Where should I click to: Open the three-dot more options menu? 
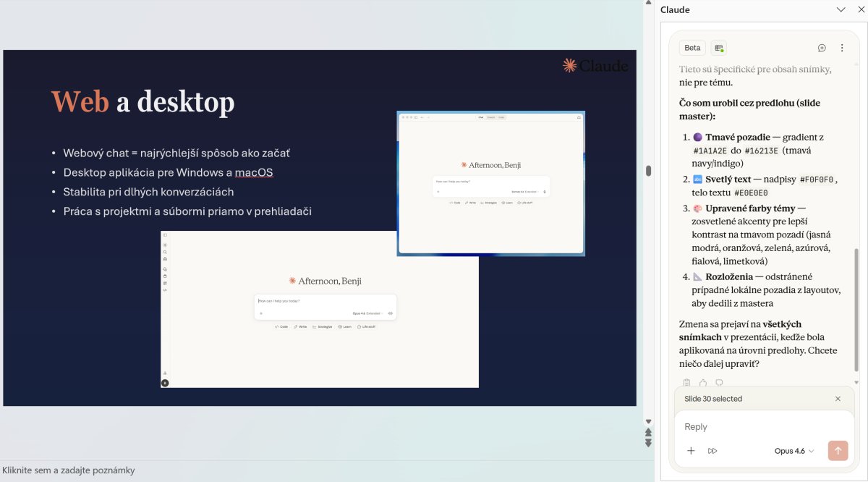[x=842, y=48]
